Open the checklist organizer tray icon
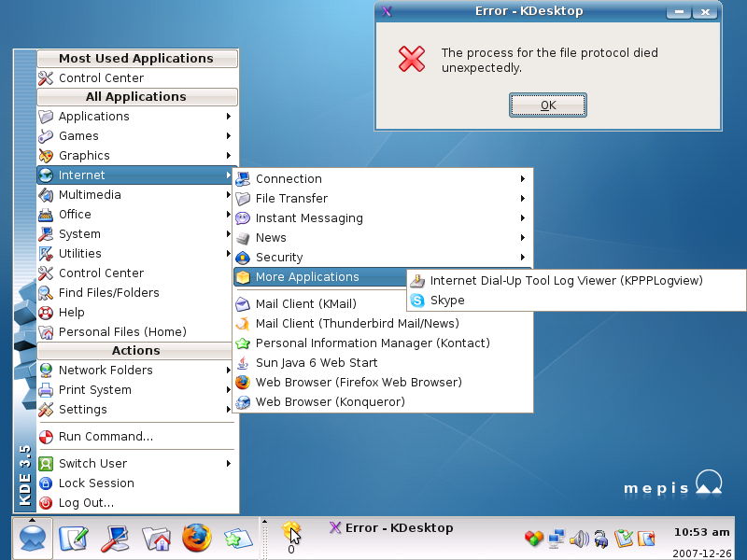This screenshot has height=560, width=747. pyautogui.click(x=623, y=539)
